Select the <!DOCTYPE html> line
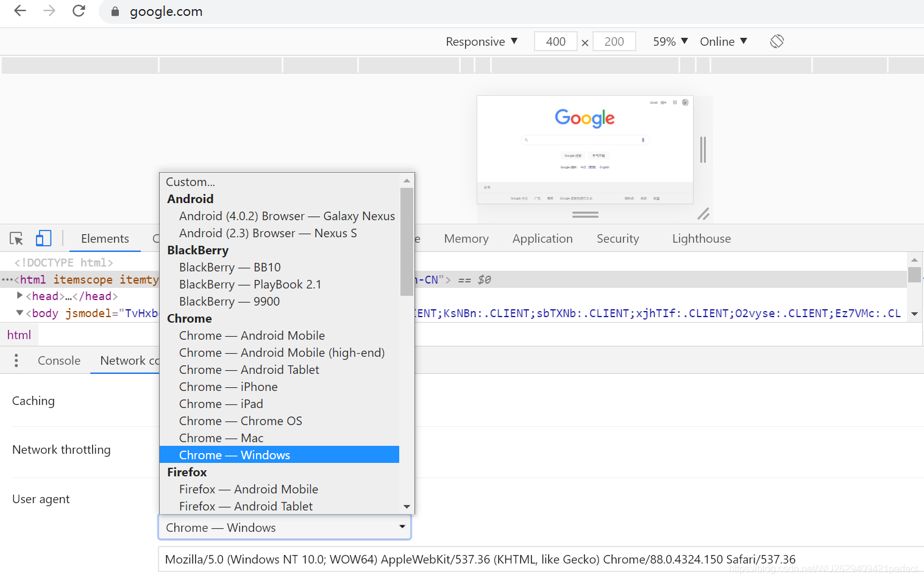Screen dimensions: 924x580 coord(63,262)
